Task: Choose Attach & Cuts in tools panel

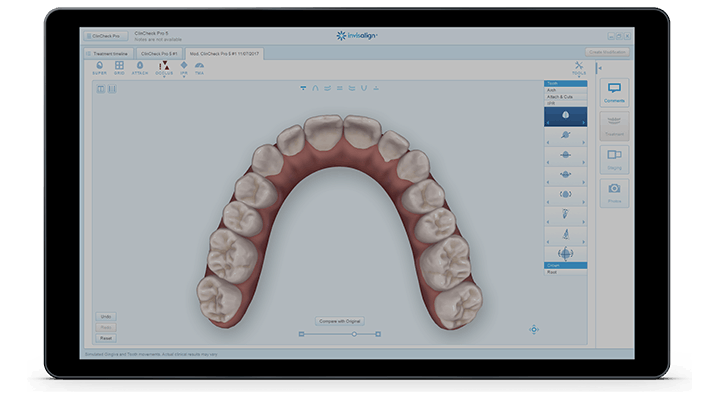Action: click(x=565, y=97)
